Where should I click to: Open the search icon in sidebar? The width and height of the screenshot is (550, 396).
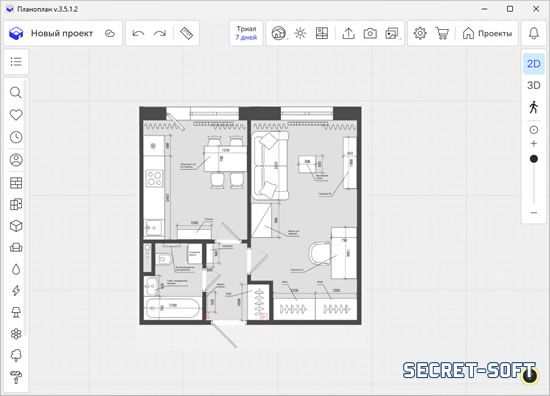click(x=16, y=93)
